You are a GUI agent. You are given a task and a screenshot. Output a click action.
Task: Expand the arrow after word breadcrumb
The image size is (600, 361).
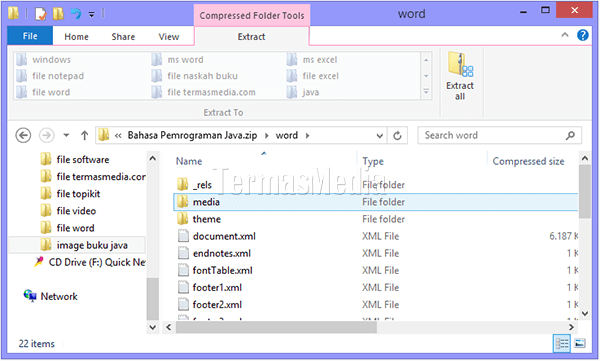coord(307,136)
